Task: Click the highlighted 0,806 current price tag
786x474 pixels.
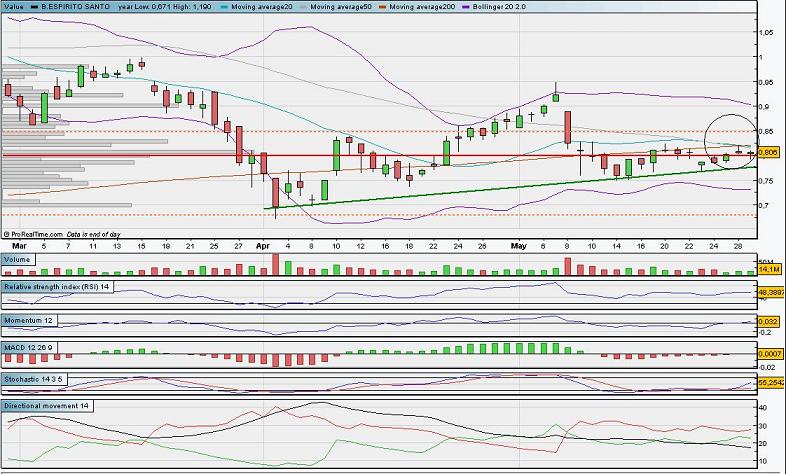Action: point(768,152)
